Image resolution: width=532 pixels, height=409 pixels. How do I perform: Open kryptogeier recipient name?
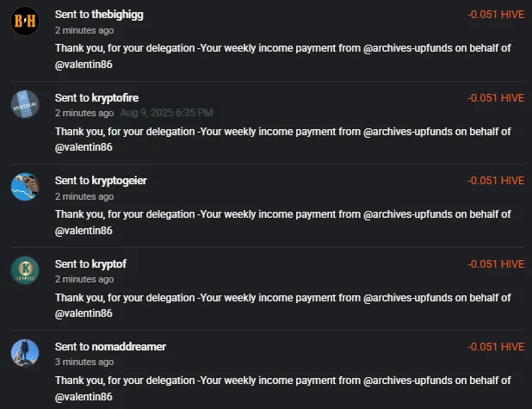coord(119,181)
